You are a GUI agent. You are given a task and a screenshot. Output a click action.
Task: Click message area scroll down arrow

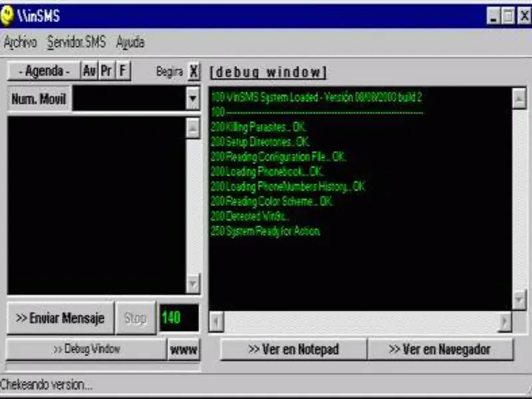(193, 283)
